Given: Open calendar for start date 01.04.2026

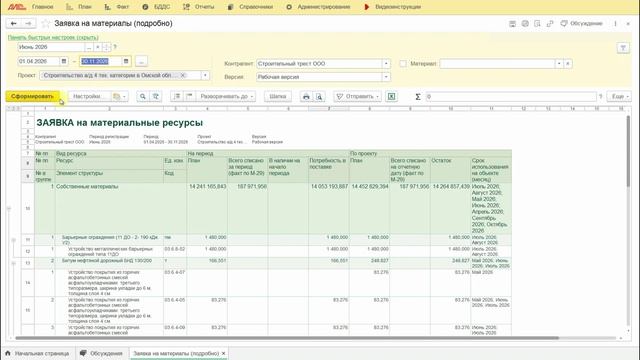Looking at the screenshot, I should [64, 61].
